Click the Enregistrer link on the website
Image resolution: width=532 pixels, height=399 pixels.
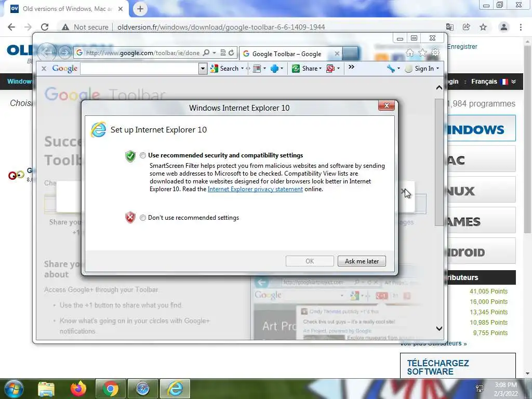coord(462,46)
